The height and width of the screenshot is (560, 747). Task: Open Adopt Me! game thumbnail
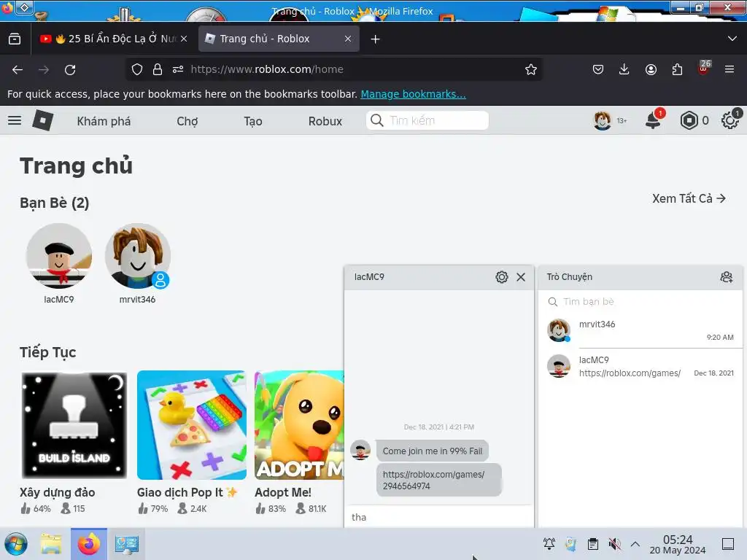click(299, 425)
